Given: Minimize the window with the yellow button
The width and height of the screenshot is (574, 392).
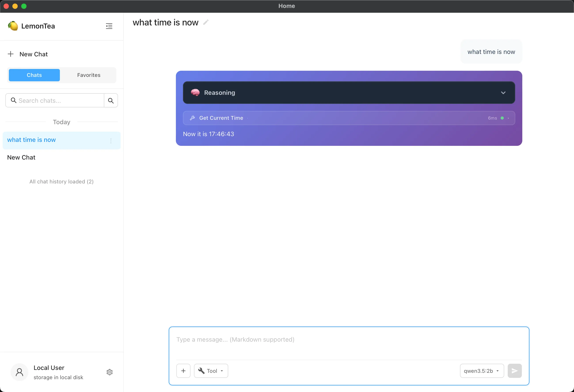Looking at the screenshot, I should (x=15, y=6).
